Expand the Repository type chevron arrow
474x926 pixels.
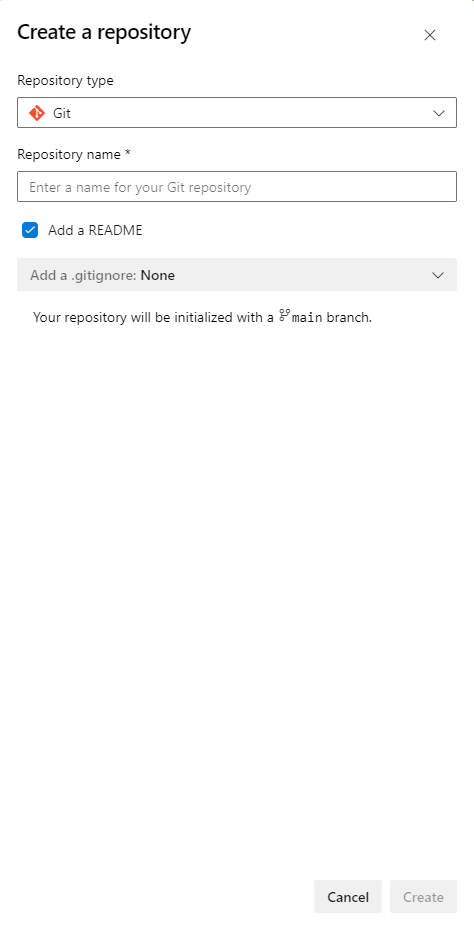439,113
